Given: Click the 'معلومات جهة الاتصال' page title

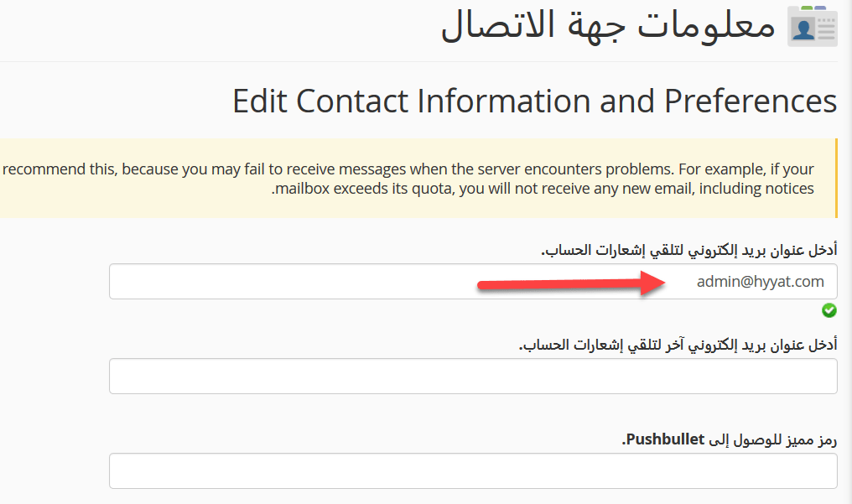Looking at the screenshot, I should (608, 26).
